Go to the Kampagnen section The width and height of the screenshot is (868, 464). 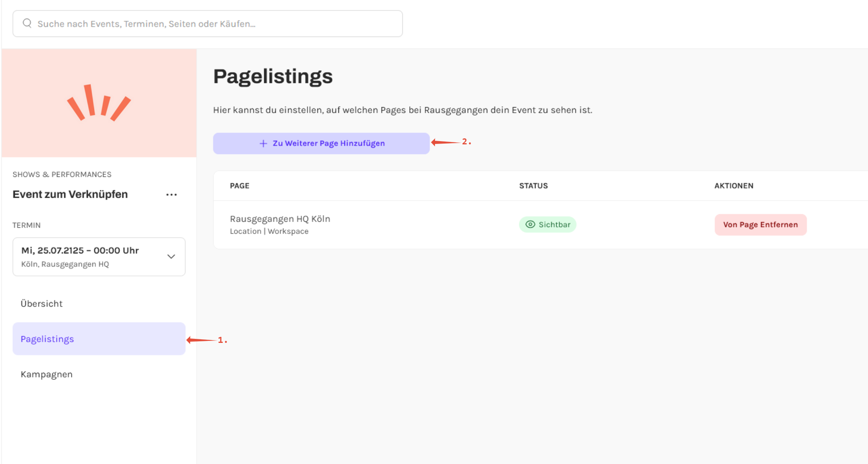tap(47, 374)
